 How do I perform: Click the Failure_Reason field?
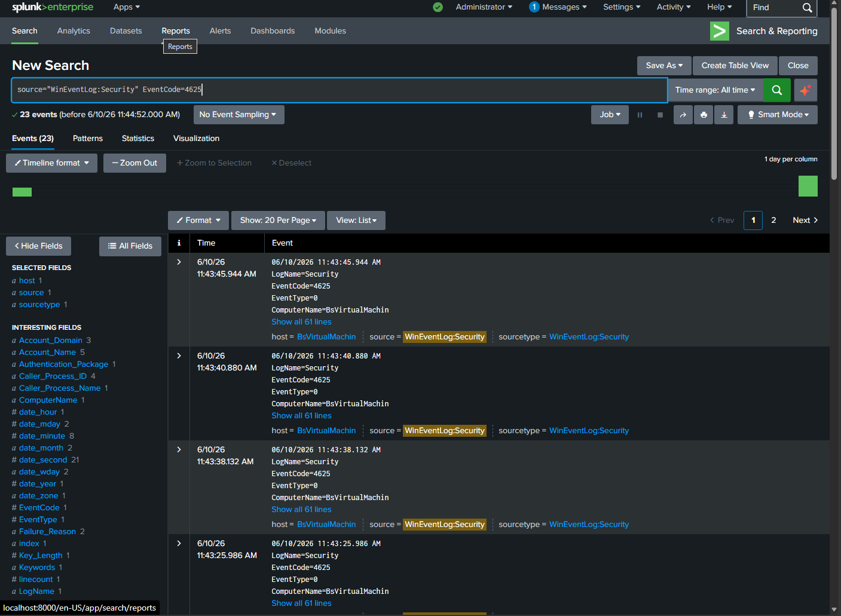point(47,532)
